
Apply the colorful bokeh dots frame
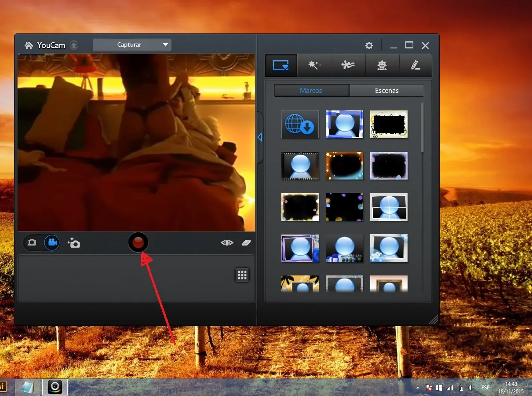point(344,207)
